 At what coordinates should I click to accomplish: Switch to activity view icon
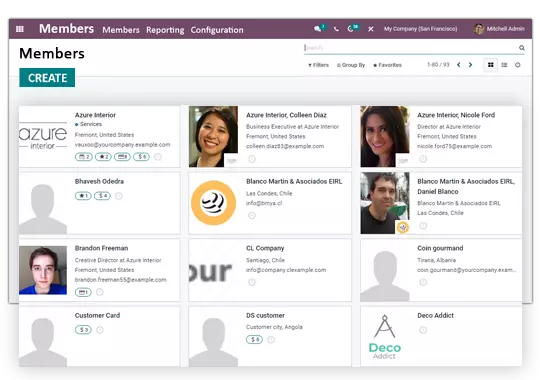coord(518,65)
